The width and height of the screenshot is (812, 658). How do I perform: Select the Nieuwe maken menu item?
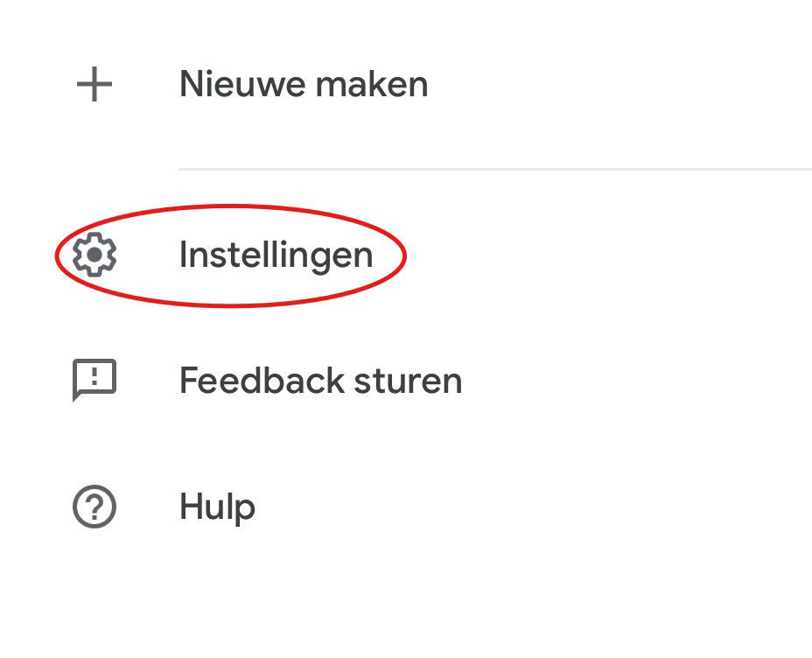tap(303, 85)
